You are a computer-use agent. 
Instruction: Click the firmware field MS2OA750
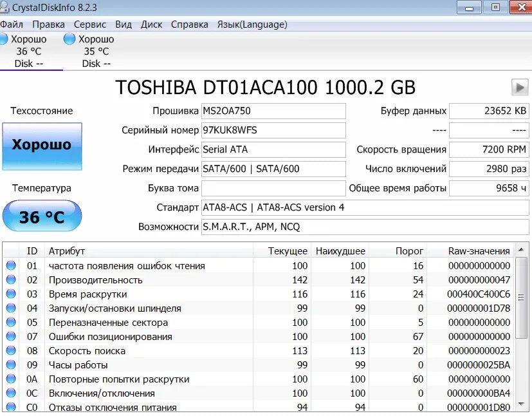click(273, 111)
